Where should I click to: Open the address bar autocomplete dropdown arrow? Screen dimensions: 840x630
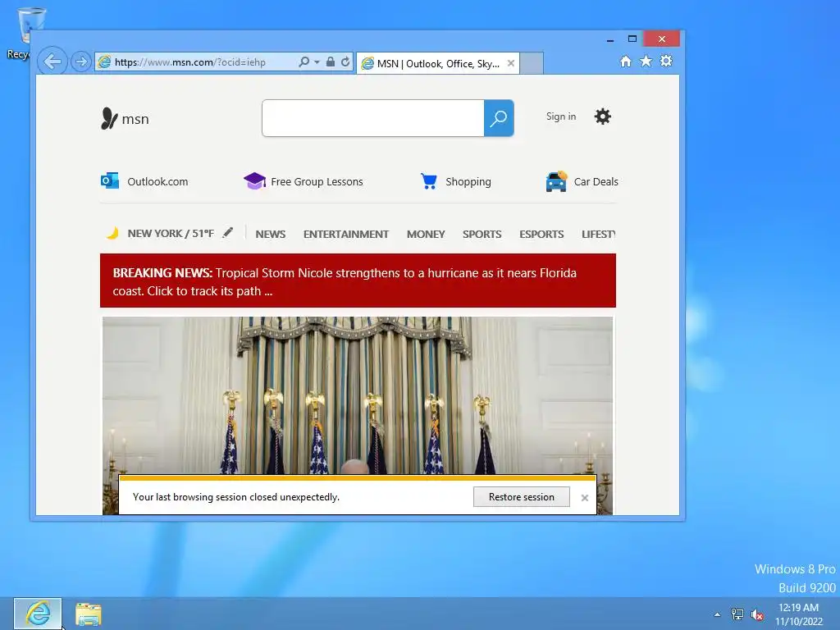pos(317,62)
